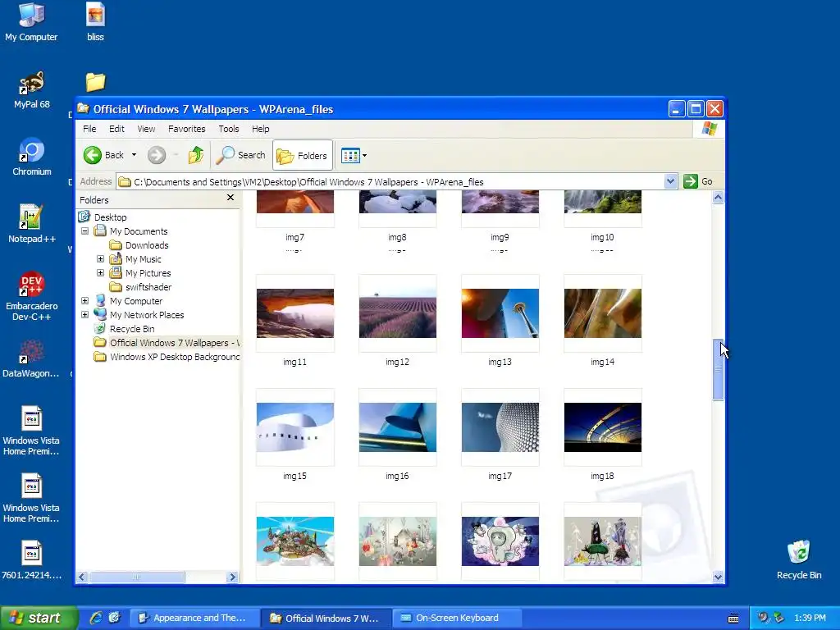Expand the Address bar dropdown

coord(670,181)
